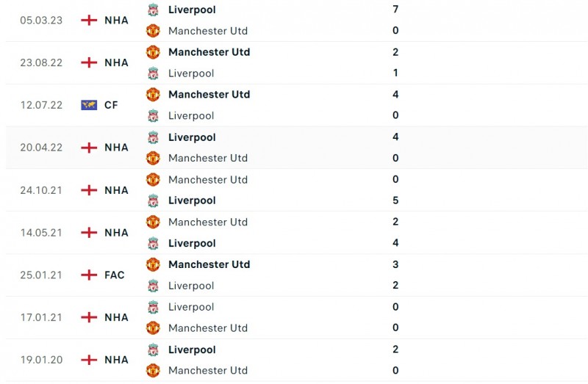This screenshot has height=384, width=588.
Task: Open Manchester Utd link in 12.07.22 match
Action: pyautogui.click(x=209, y=94)
